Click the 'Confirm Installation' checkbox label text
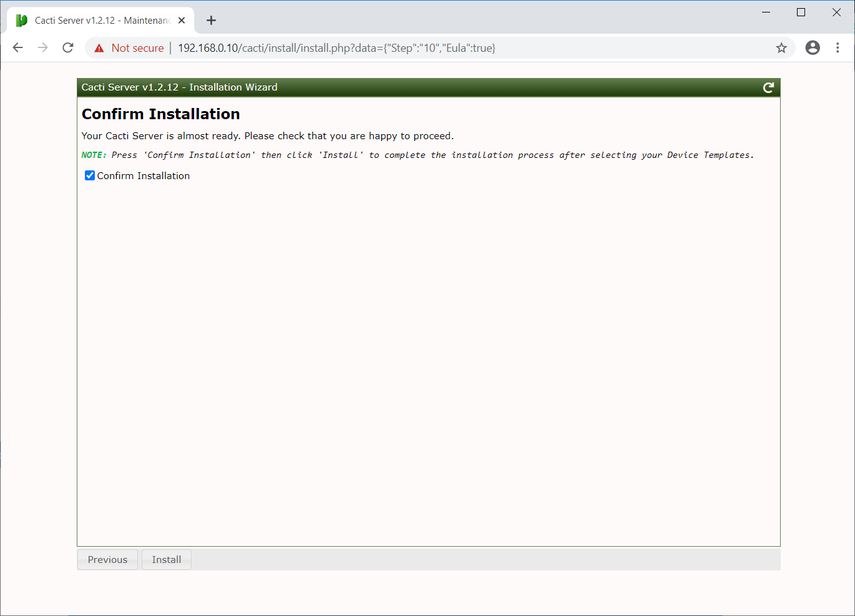The width and height of the screenshot is (855, 616). 143,176
